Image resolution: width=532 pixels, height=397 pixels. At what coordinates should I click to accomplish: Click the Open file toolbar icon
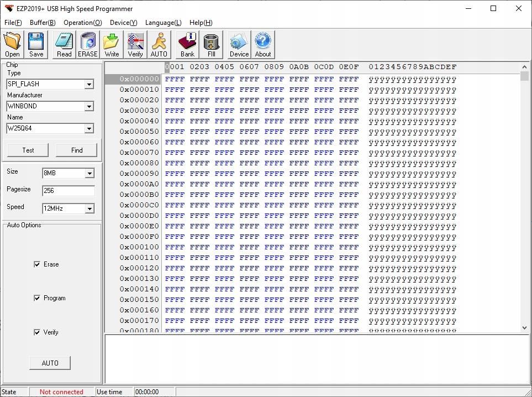12,45
